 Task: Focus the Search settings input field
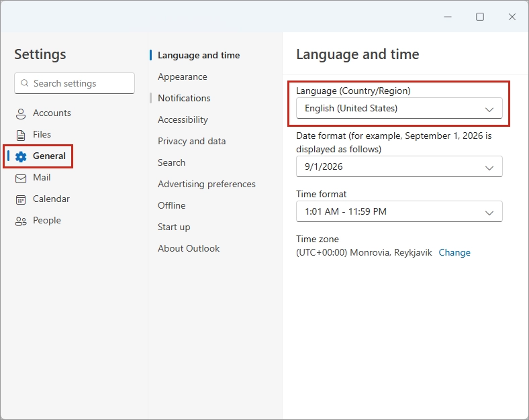coord(81,84)
